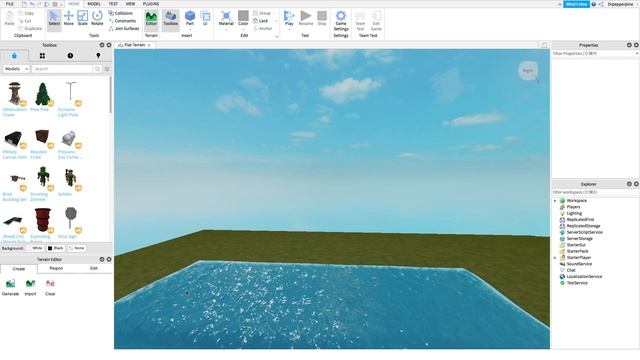
Task: Select Black toolbox background option
Action: (x=56, y=248)
